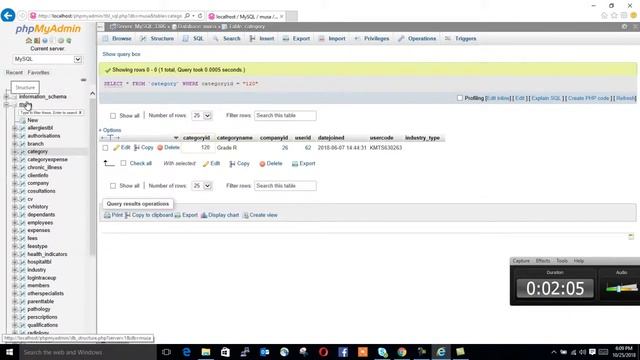Open lower Number of rows dropdown

click(x=202, y=186)
